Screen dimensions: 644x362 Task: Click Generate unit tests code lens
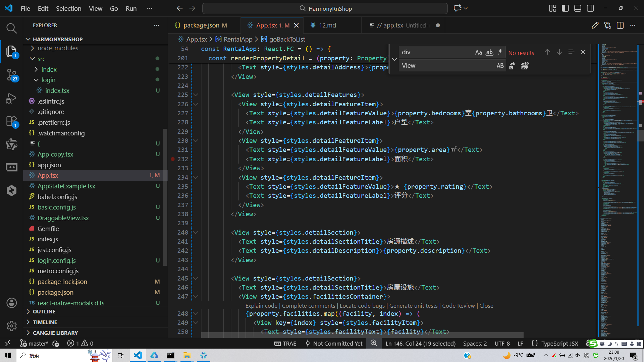(413, 306)
